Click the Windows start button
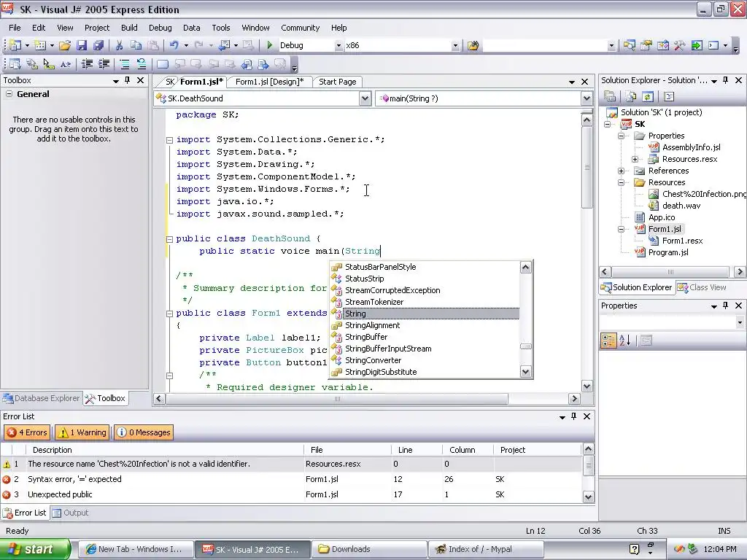747x560 pixels. point(36,549)
